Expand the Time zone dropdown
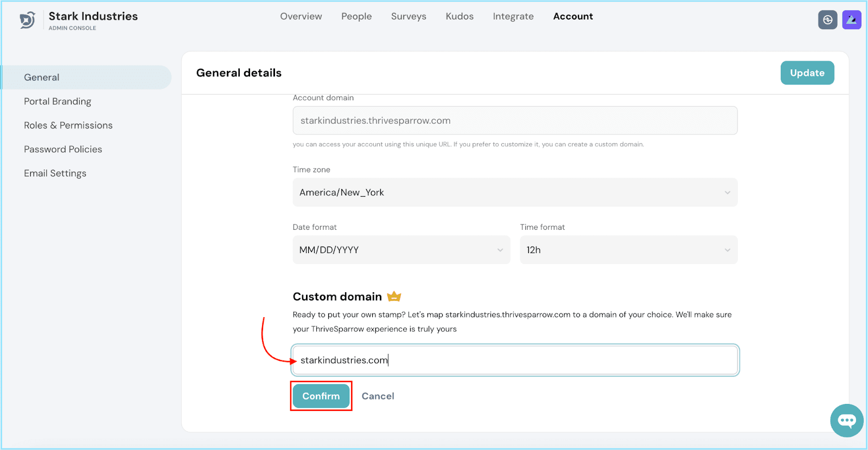Image resolution: width=868 pixels, height=450 pixels. (514, 192)
